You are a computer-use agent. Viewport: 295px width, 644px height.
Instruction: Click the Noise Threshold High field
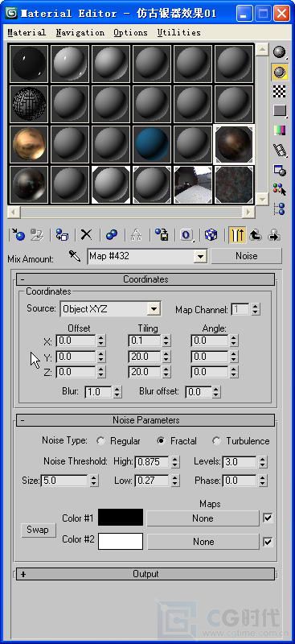click(x=152, y=461)
